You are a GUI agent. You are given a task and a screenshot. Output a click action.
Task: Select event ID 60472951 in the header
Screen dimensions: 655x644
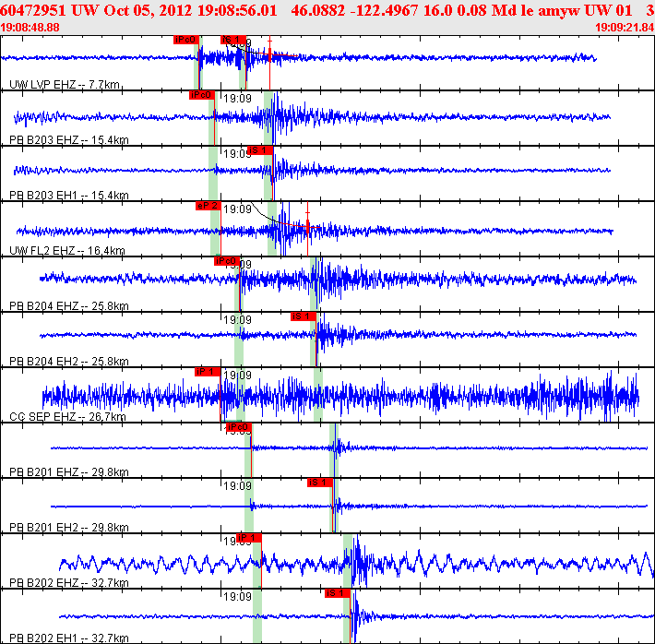click(x=33, y=10)
